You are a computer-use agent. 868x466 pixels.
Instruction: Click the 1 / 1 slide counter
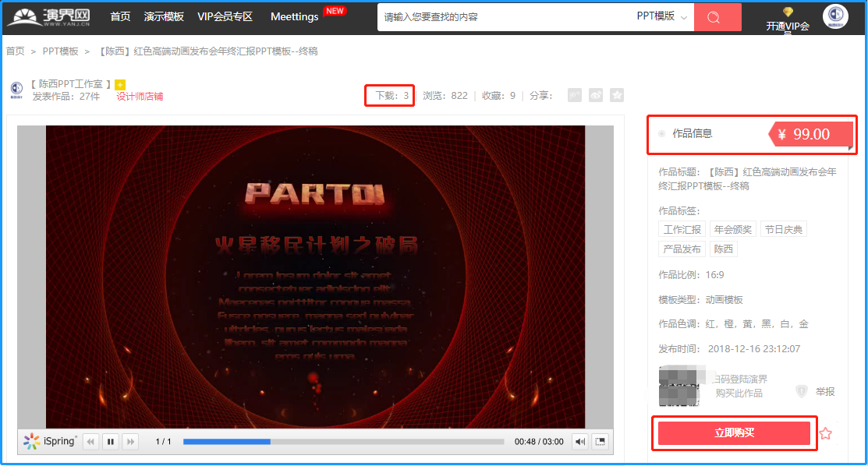163,442
